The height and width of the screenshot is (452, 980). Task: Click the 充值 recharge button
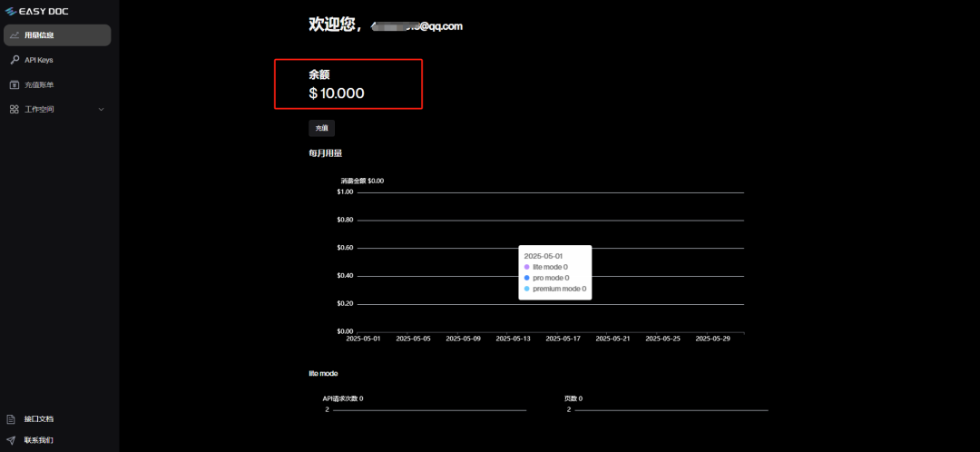(x=322, y=128)
